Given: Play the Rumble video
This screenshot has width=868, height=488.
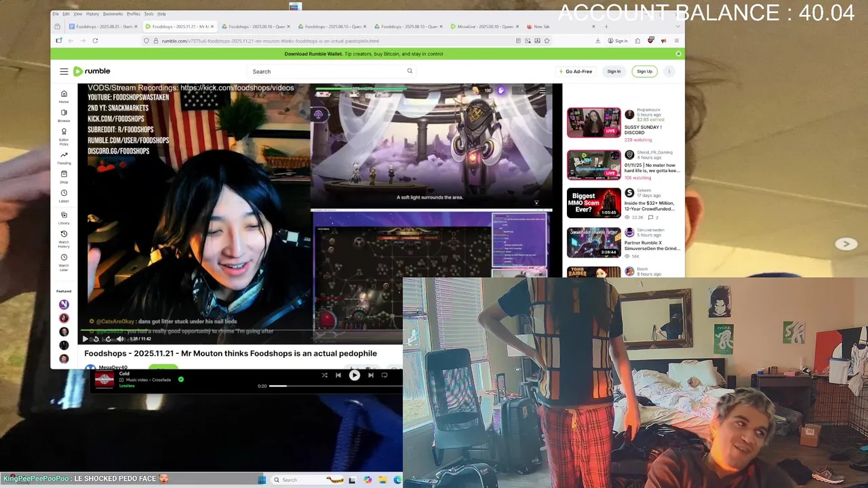Looking at the screenshot, I should pyautogui.click(x=85, y=339).
